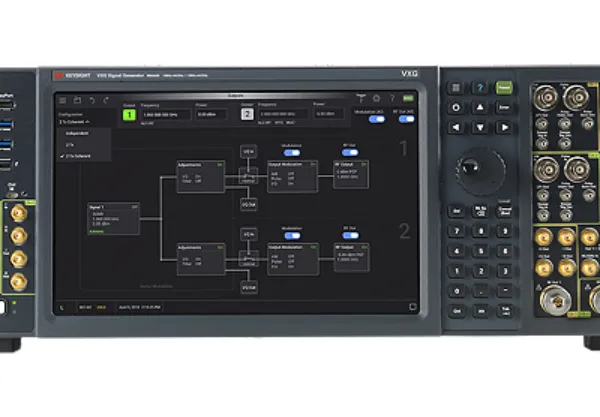
Task: Click the green Output 1 button
Action: coord(129,115)
